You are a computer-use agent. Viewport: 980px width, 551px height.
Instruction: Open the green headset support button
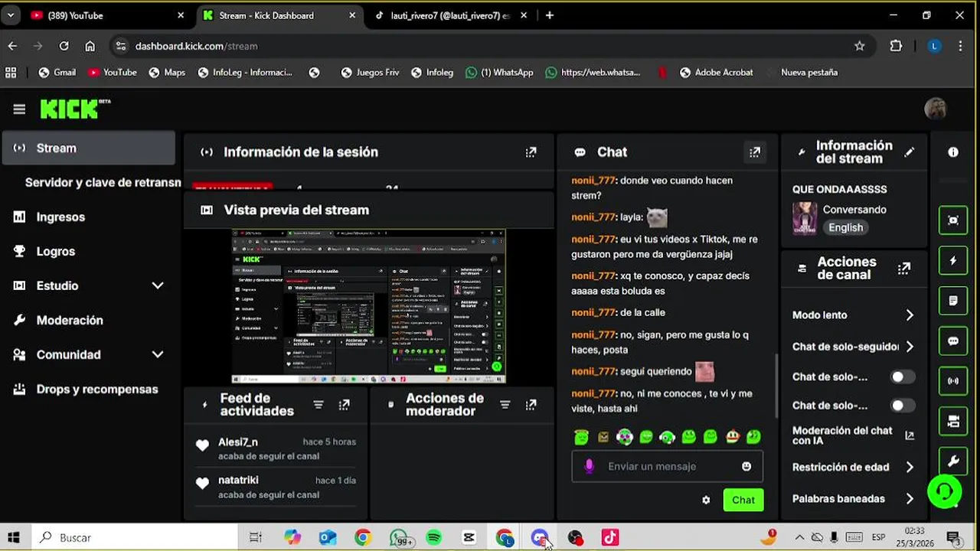tap(945, 491)
